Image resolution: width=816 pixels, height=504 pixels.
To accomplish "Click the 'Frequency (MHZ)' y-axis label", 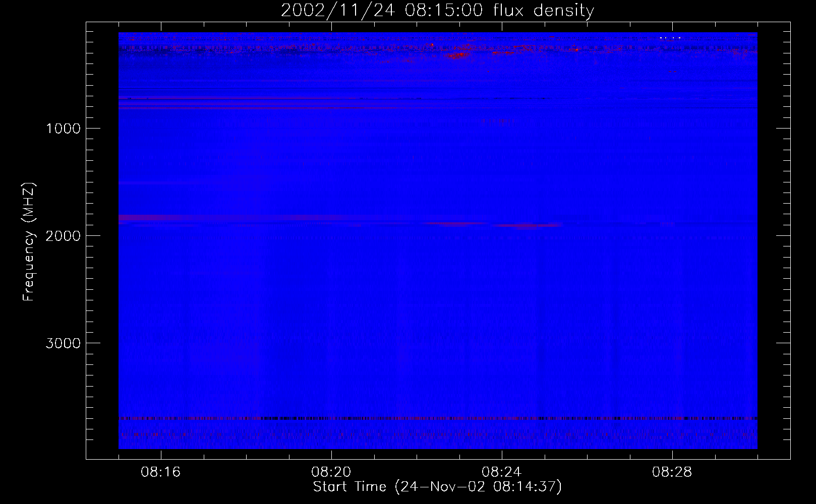I will (x=29, y=242).
